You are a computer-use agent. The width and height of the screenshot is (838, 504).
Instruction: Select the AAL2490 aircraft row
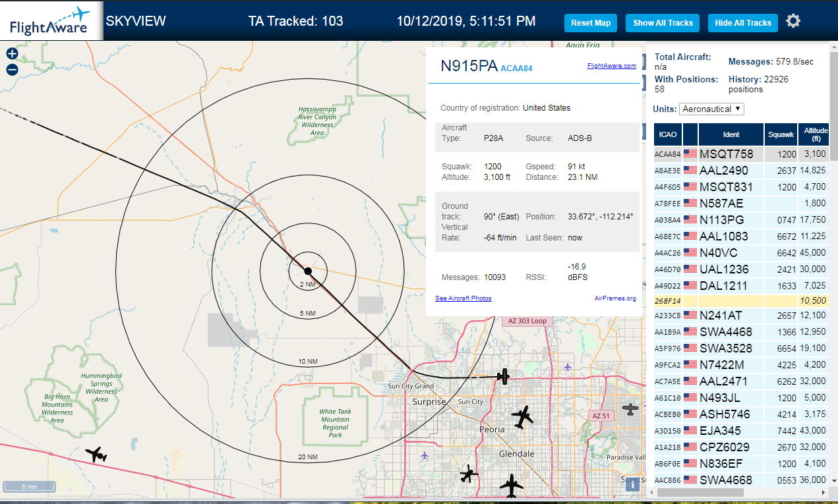741,171
